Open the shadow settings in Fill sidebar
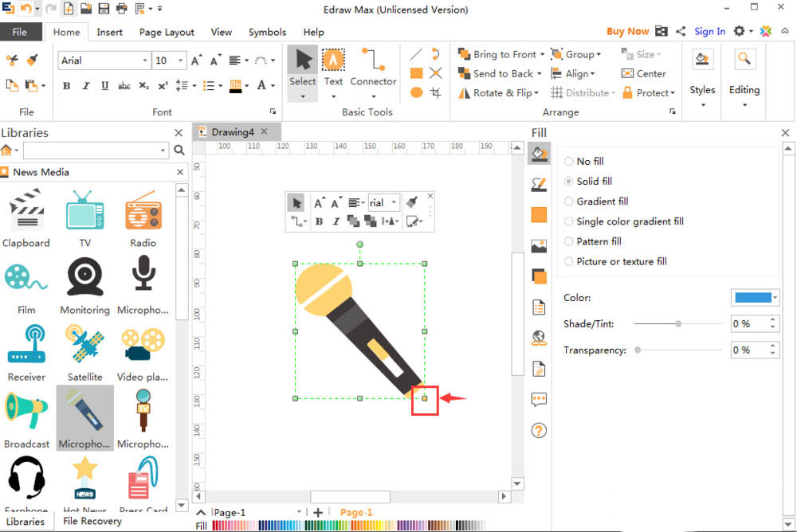 point(539,276)
